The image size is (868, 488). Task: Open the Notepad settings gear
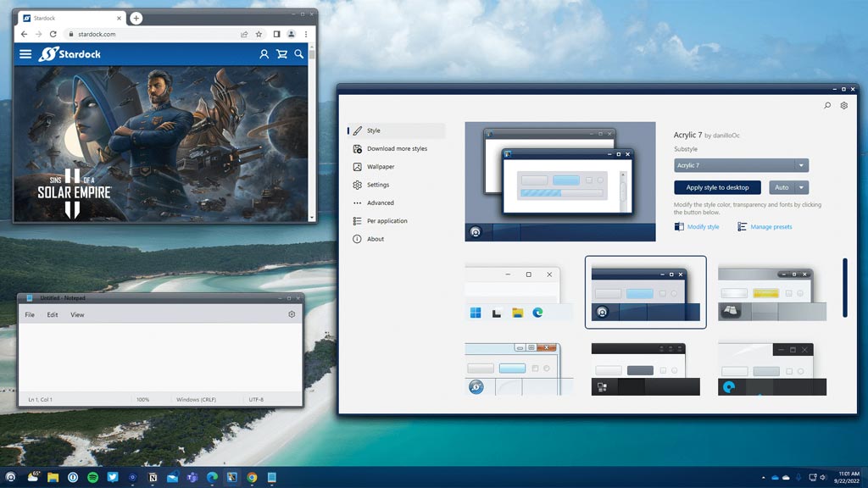tap(292, 314)
